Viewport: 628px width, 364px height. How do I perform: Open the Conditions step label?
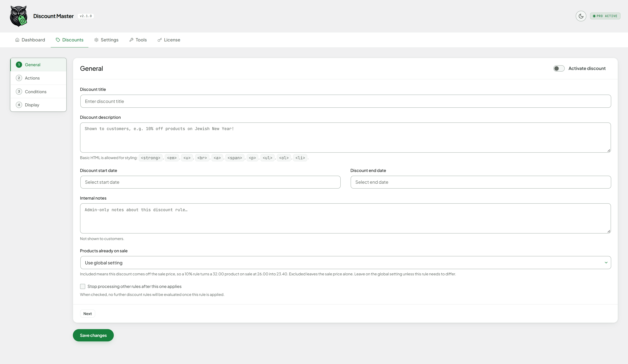tap(36, 92)
